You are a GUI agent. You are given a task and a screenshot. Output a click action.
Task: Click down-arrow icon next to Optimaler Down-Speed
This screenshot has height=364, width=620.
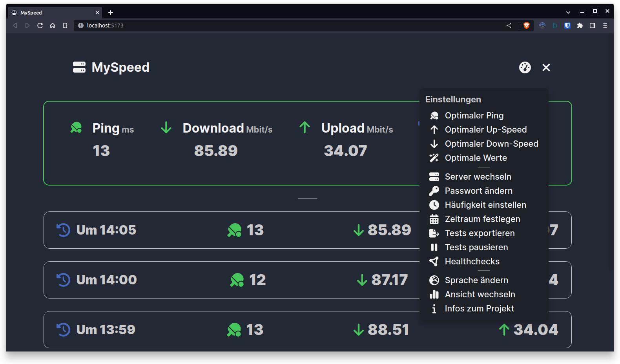434,144
